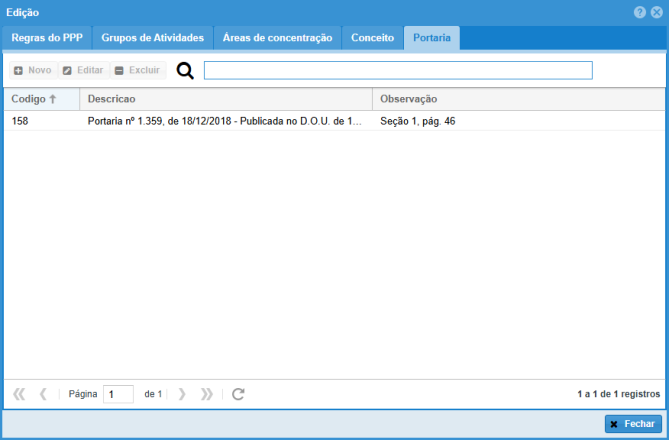Open the Grupos de Atividades tab

pos(153,38)
